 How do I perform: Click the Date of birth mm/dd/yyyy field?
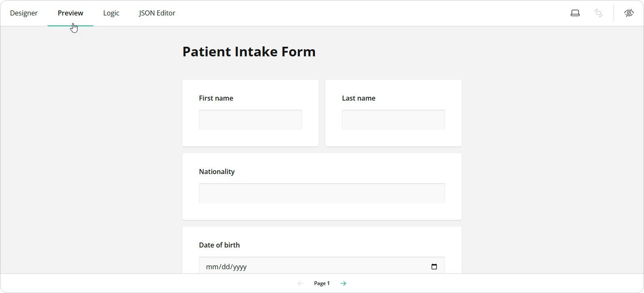(292, 266)
